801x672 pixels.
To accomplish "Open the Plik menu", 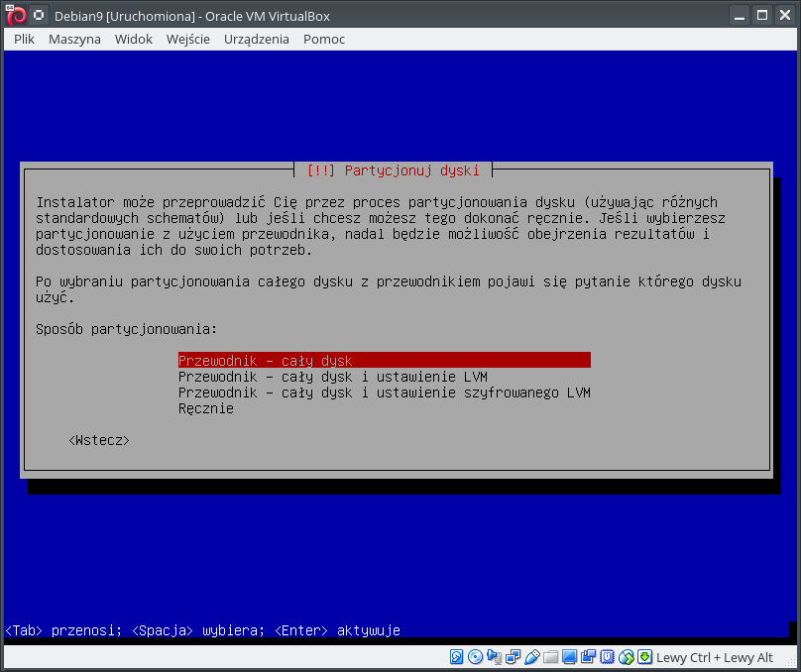I will pyautogui.click(x=25, y=39).
